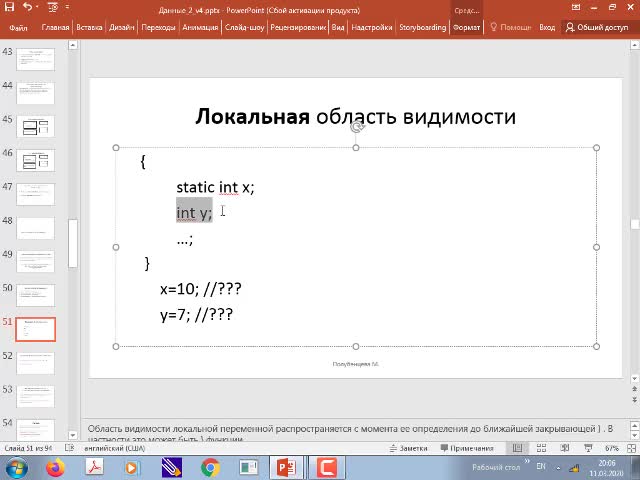Fit slide to current window icon
The image size is (640, 480).
pyautogui.click(x=631, y=448)
